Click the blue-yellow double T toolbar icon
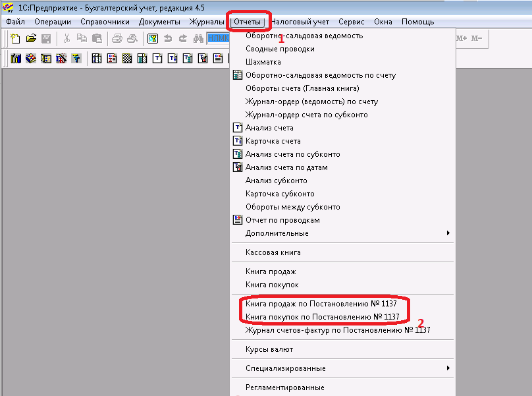The width and height of the screenshot is (532, 396). pyautogui.click(x=76, y=59)
